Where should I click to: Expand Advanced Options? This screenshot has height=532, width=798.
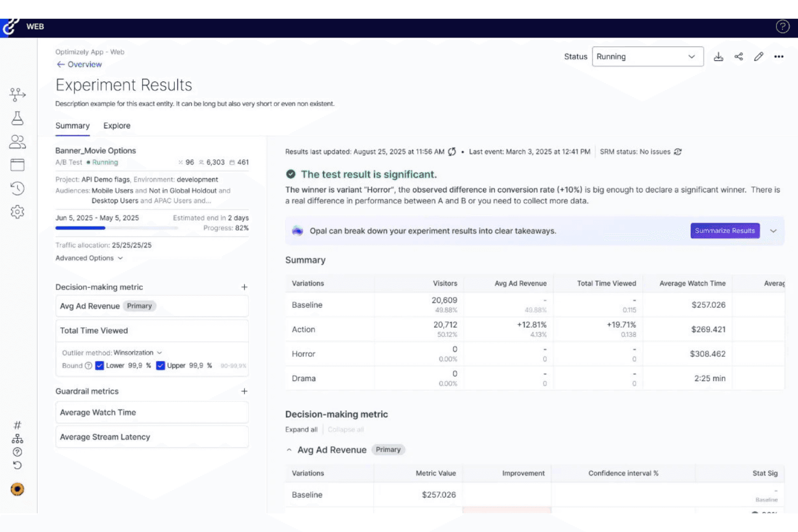coord(89,258)
